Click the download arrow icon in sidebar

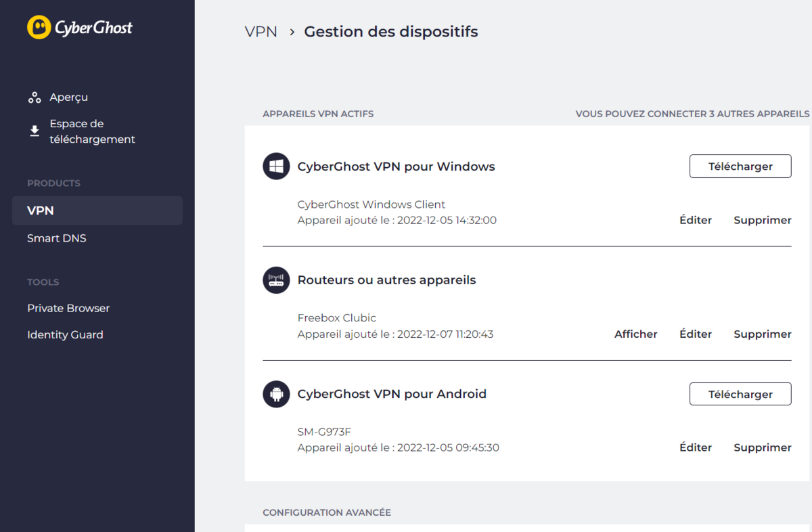[35, 131]
